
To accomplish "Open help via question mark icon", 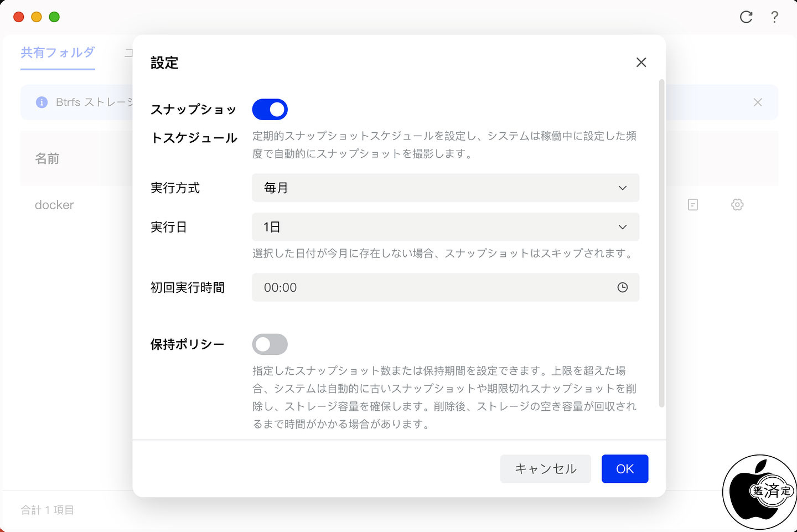I will [774, 17].
